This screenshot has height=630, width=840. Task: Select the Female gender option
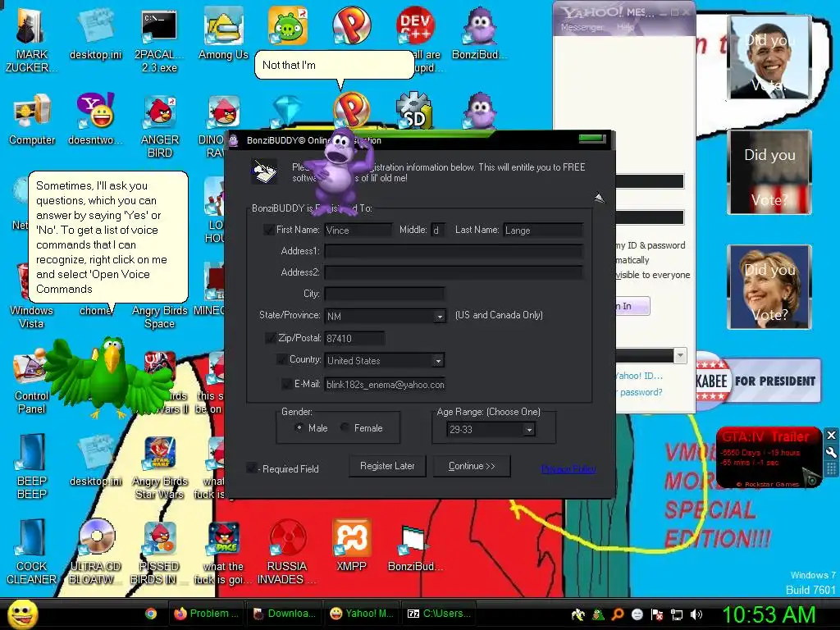pyautogui.click(x=345, y=427)
